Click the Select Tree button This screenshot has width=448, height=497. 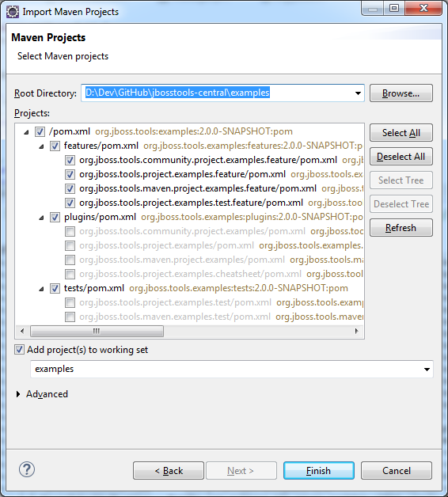coord(401,180)
